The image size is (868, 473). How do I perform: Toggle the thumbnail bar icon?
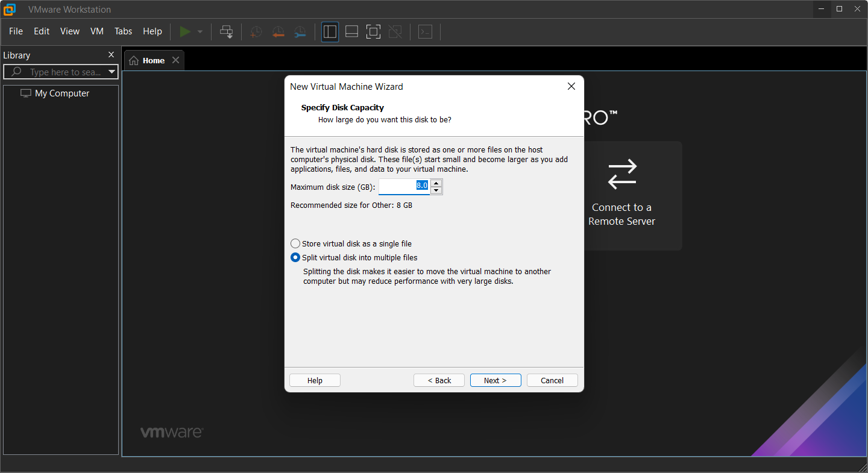pyautogui.click(x=351, y=31)
